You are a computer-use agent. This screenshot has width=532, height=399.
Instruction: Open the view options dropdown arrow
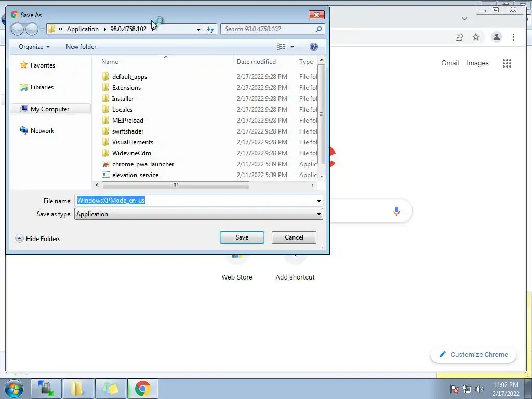pos(292,47)
